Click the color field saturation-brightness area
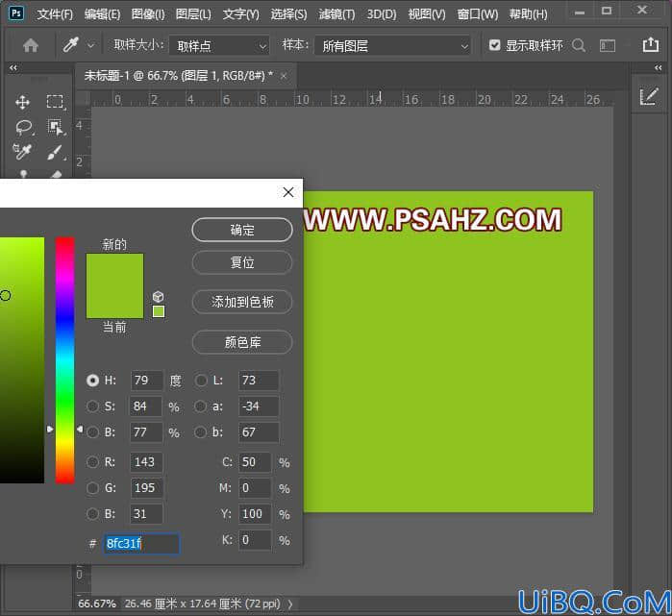Viewport: 672px width, 616px height. pos(21,359)
